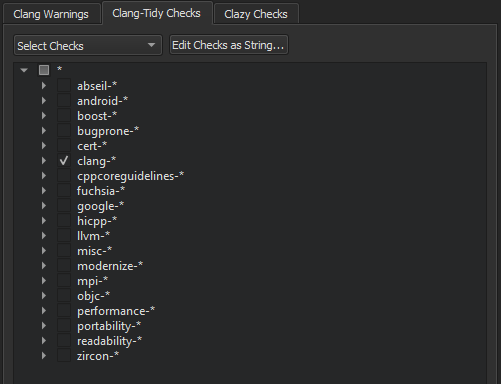Expand the bugprone-* group
This screenshot has width=501, height=384.
click(x=44, y=131)
